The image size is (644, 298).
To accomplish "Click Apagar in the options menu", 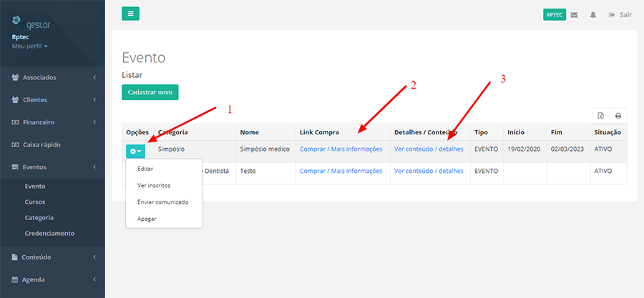I will (x=147, y=218).
